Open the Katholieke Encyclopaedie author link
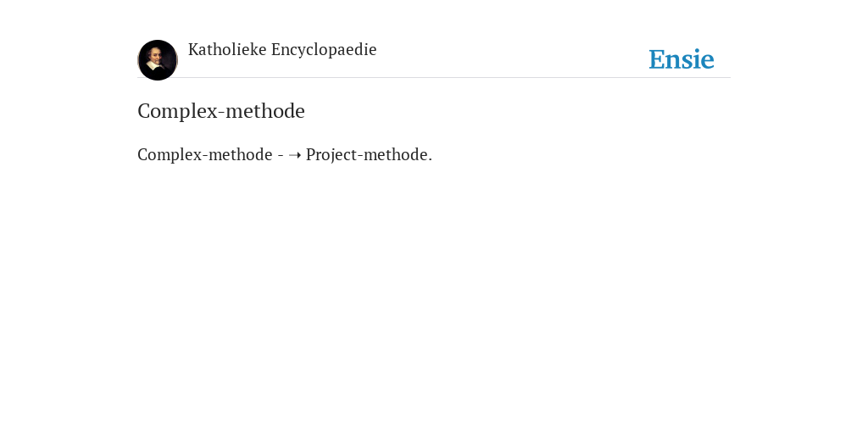 [282, 50]
